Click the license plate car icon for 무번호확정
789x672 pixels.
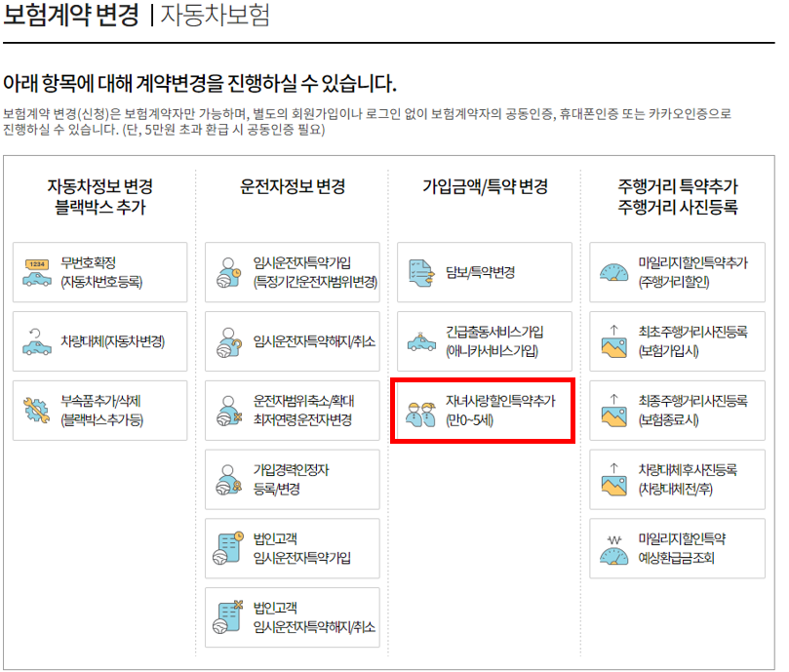point(37,272)
